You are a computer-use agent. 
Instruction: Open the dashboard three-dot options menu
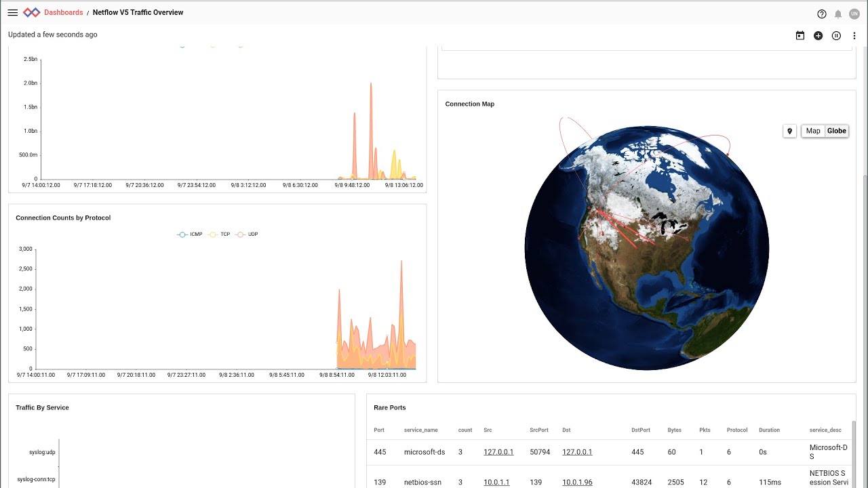click(x=854, y=35)
